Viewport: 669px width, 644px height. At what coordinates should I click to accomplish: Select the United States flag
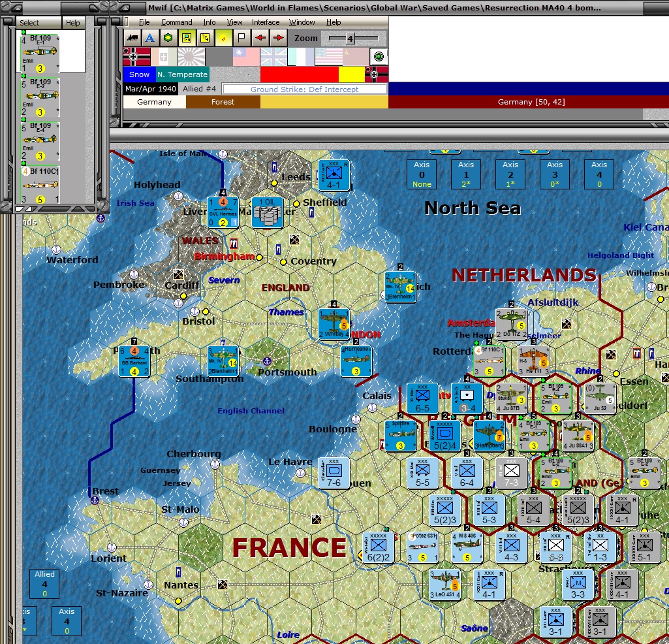(x=328, y=56)
